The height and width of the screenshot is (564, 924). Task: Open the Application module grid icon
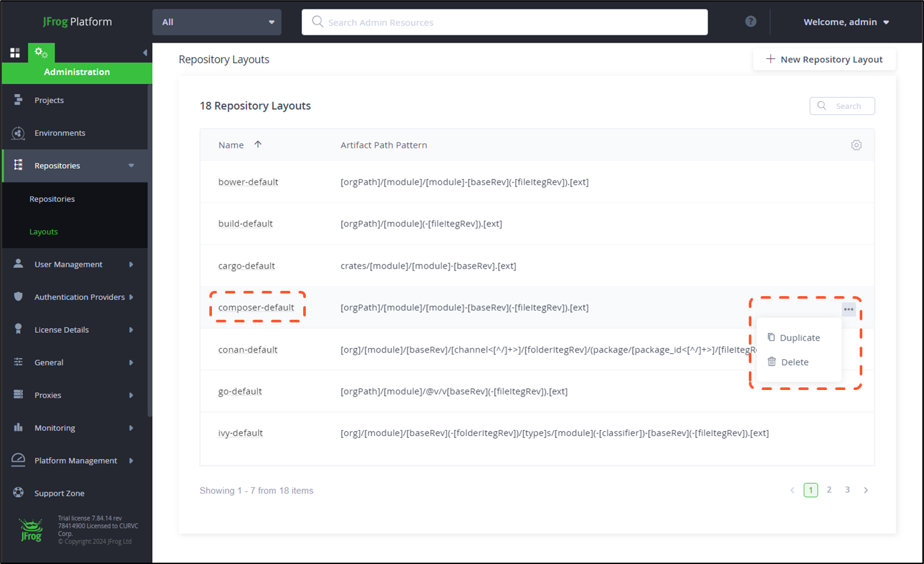point(14,53)
